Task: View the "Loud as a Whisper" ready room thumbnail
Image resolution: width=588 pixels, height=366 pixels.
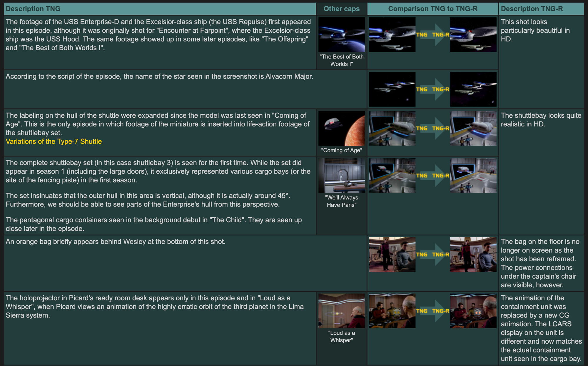Action: click(x=341, y=311)
